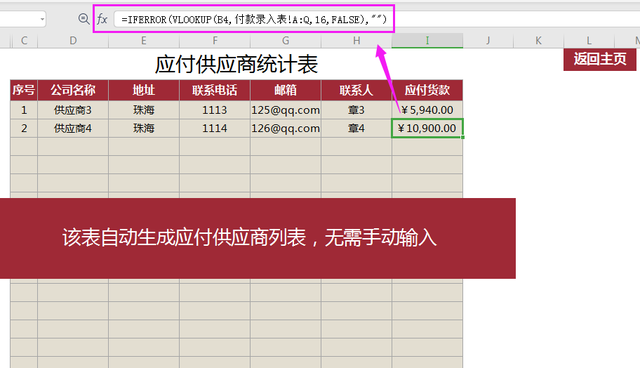This screenshot has width=640, height=368.
Task: Click the 序号 header cell
Action: (x=24, y=90)
